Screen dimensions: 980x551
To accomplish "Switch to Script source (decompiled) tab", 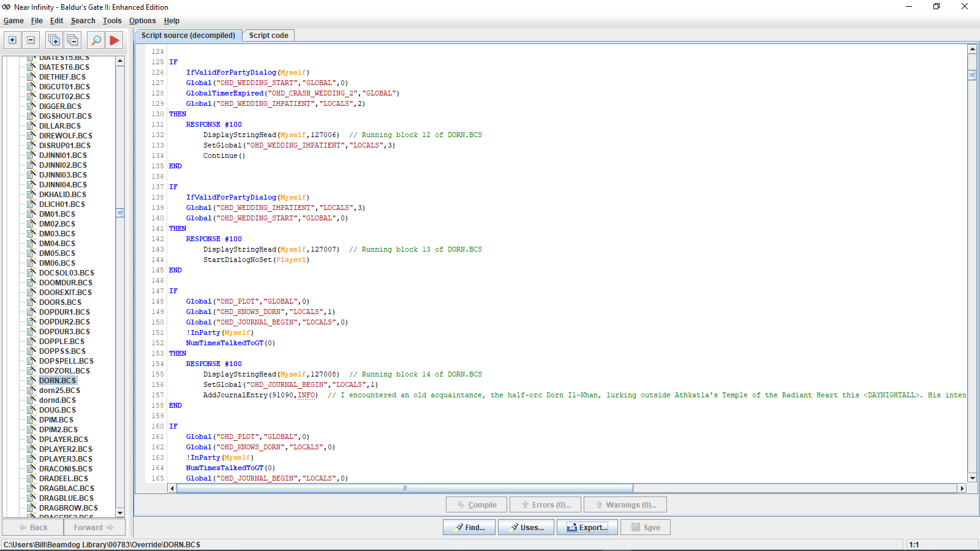I will coord(188,36).
